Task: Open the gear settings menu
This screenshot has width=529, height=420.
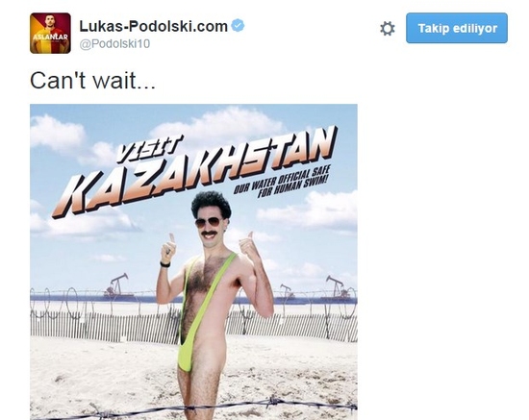Action: pyautogui.click(x=387, y=28)
